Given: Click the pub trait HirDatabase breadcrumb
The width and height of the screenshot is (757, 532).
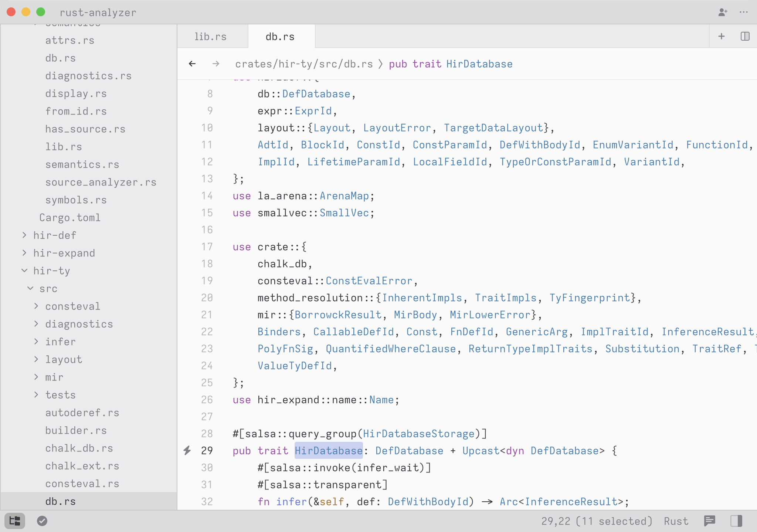Looking at the screenshot, I should pos(451,64).
